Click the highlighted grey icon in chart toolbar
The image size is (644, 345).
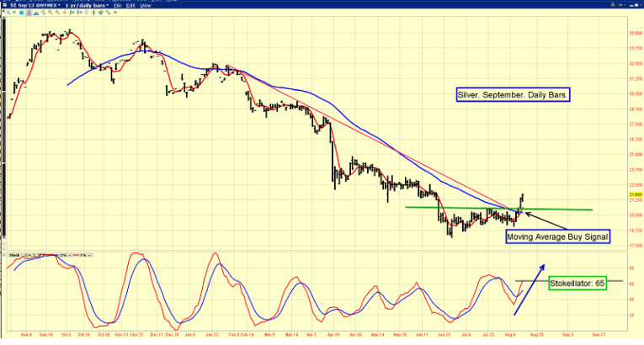click(29, 13)
